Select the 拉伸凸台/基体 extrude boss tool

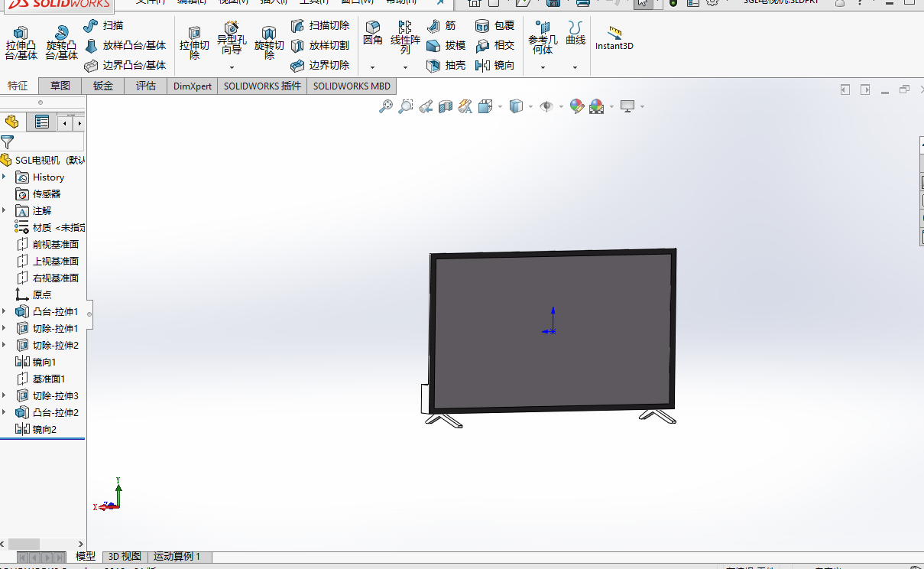click(x=21, y=43)
